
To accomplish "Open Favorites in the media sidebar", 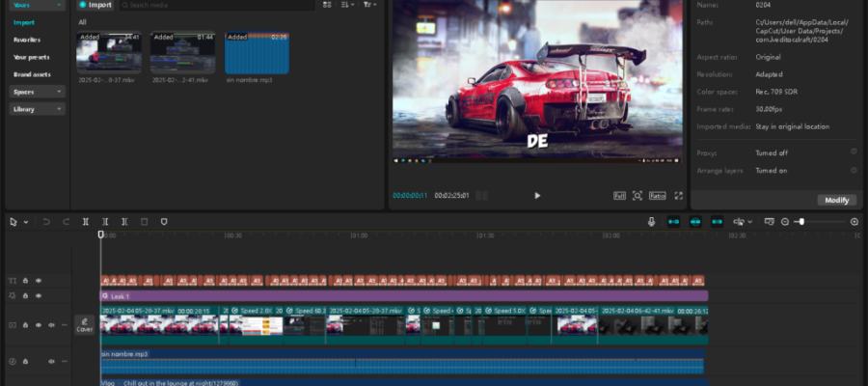I will coord(27,40).
